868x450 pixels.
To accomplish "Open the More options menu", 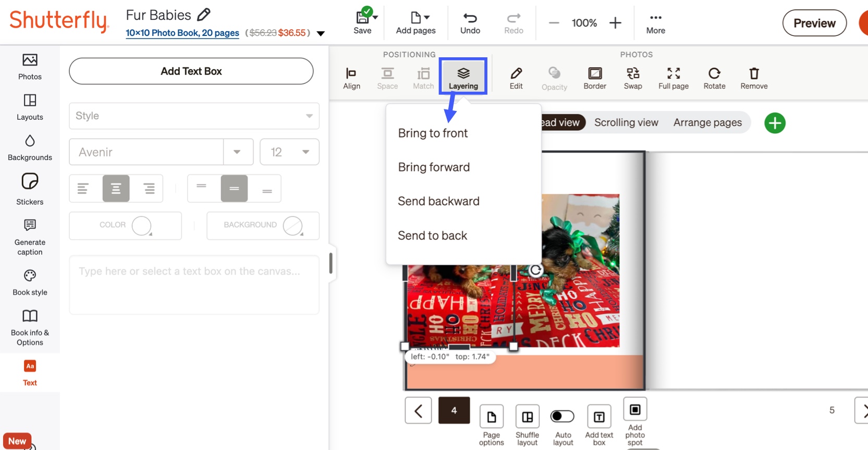I will (655, 23).
